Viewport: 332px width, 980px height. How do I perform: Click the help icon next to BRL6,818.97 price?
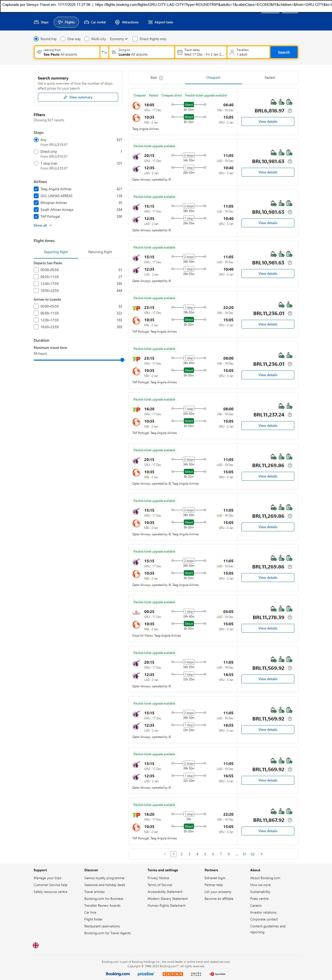tap(290, 111)
